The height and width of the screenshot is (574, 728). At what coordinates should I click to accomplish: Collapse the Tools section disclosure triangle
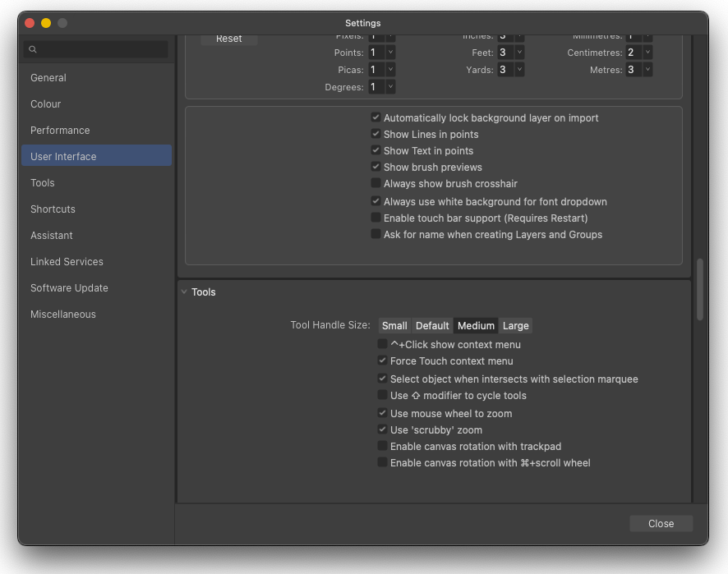pos(184,292)
